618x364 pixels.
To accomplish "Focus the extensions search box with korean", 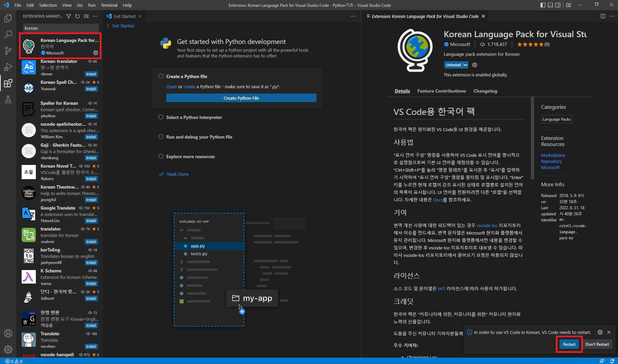I will click(x=61, y=28).
